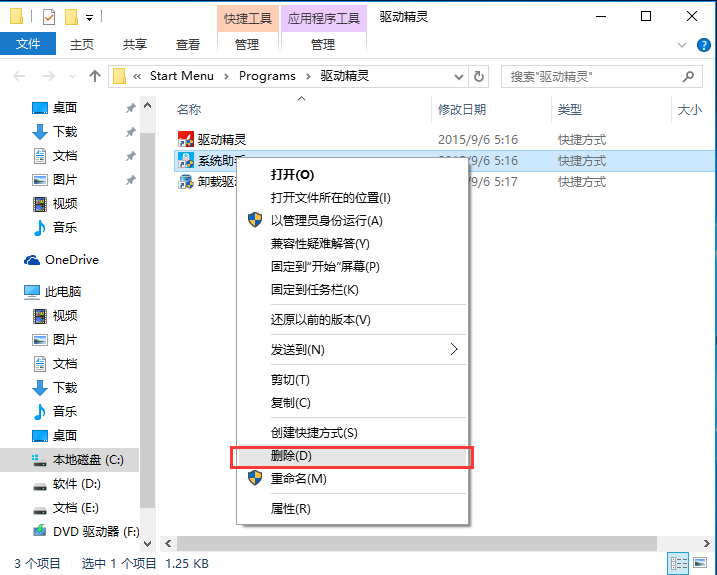Open 音乐 under 此电脑
The height and width of the screenshot is (575, 717).
pos(64,411)
